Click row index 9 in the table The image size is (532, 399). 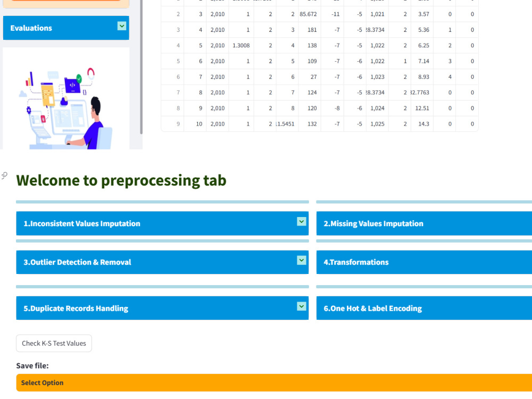(173, 124)
